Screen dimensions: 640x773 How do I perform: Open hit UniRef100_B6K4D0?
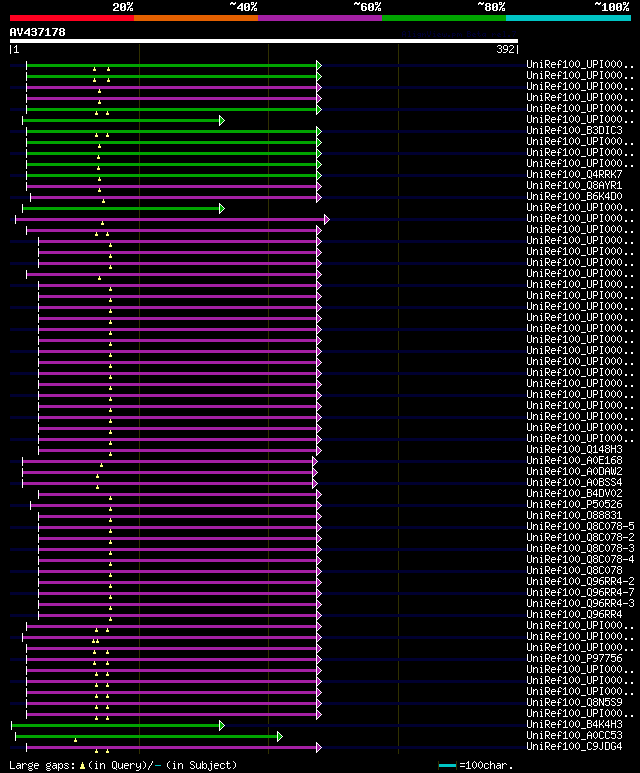click(x=574, y=196)
